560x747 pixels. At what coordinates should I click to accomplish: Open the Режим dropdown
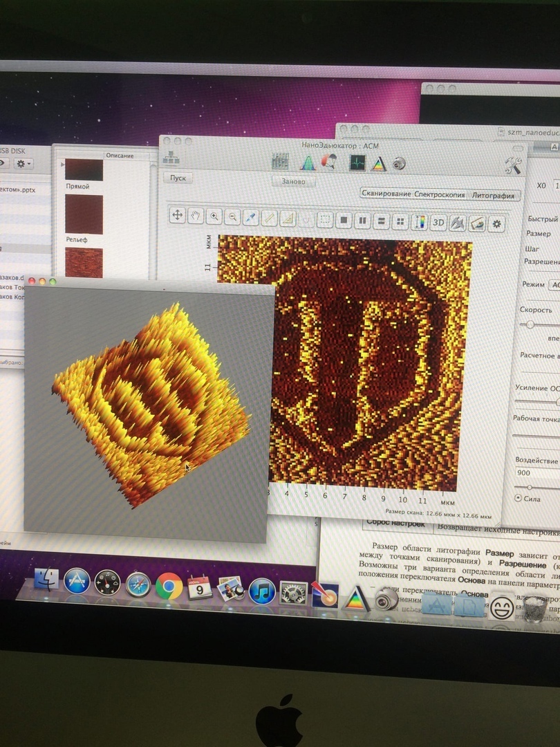click(x=554, y=284)
